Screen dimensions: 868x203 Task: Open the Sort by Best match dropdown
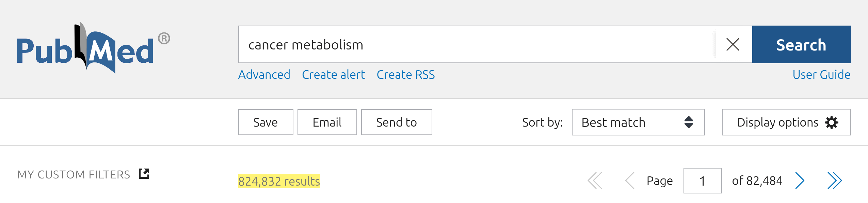click(x=638, y=122)
